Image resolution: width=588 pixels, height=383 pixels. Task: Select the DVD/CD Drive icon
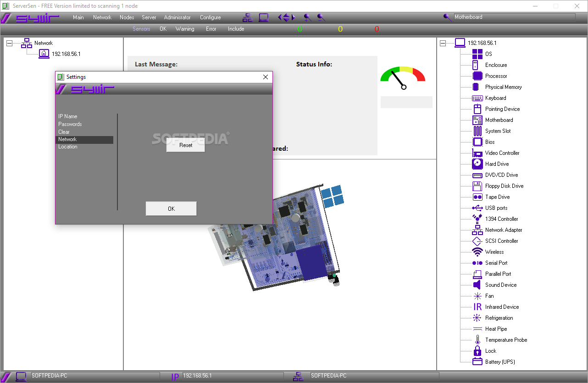(x=477, y=175)
